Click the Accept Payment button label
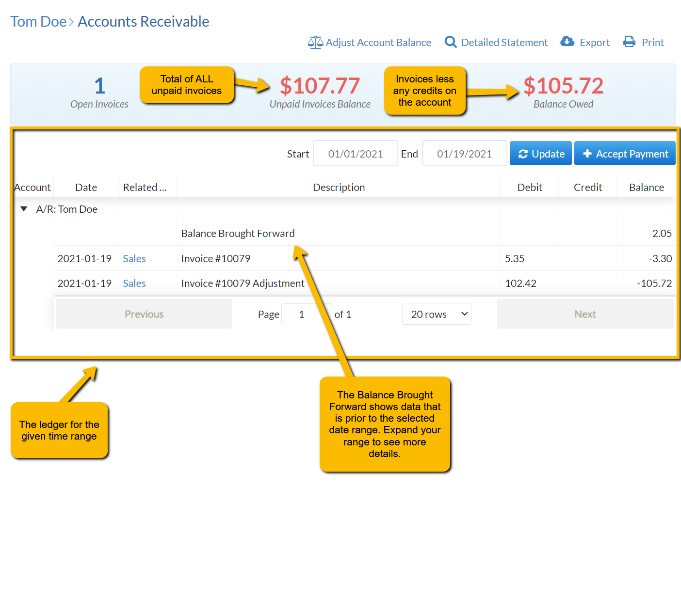Screen dimensions: 681x616 [632, 154]
